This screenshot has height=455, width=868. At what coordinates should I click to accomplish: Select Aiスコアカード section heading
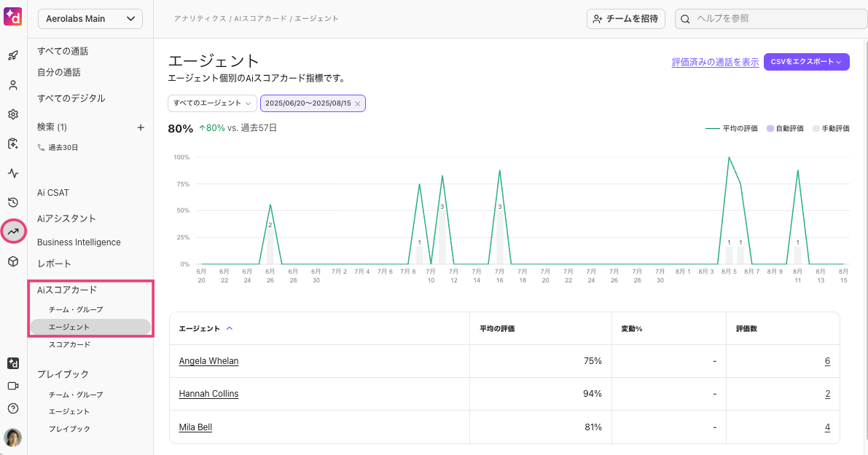click(67, 290)
